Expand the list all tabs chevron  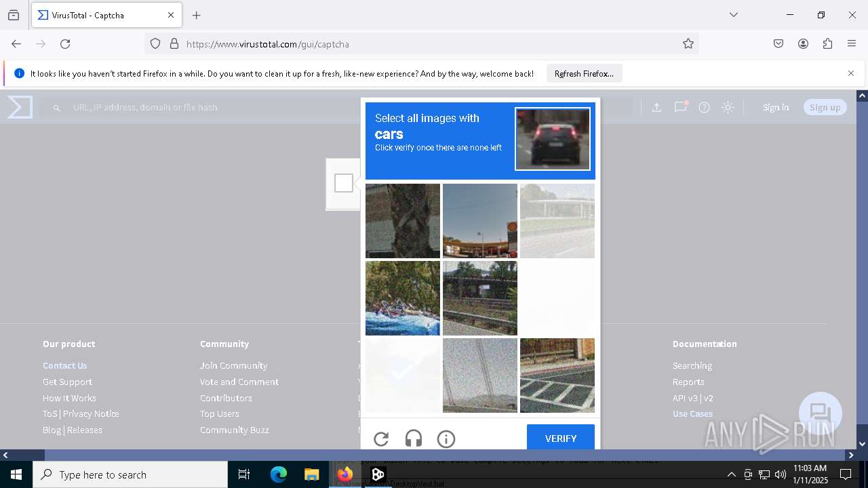[x=734, y=15]
